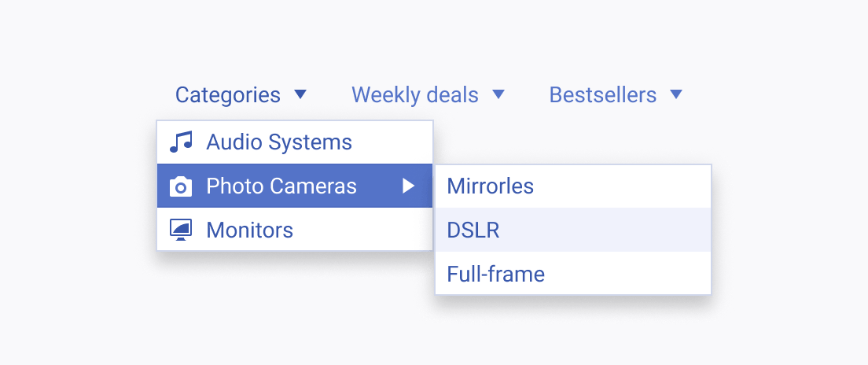This screenshot has width=868, height=365.
Task: Click blank space inside the Audio Systems row
Action: click(392, 142)
